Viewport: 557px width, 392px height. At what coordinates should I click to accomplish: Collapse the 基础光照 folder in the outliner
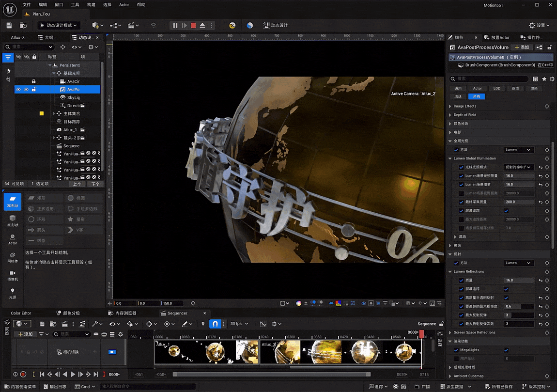(x=54, y=73)
